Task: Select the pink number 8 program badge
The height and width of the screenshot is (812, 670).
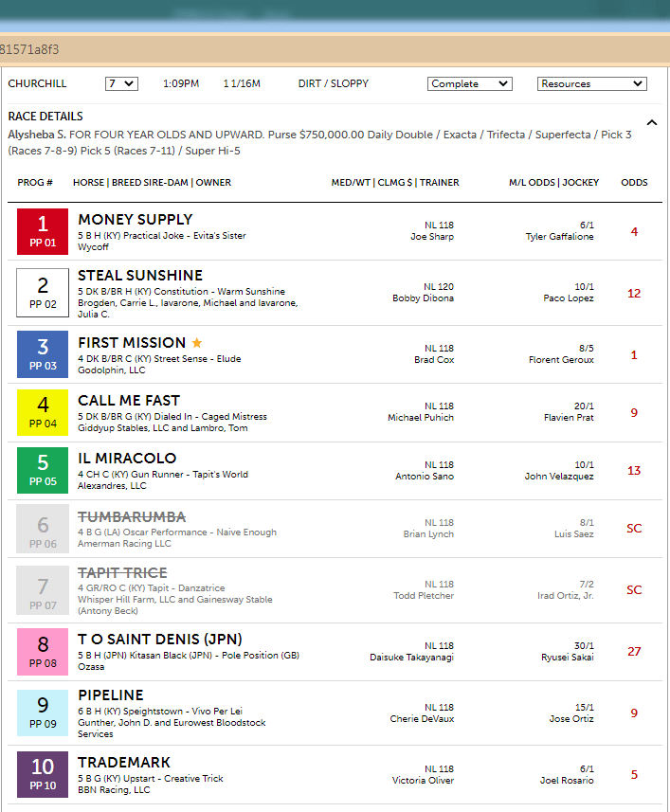Action: pos(43,652)
